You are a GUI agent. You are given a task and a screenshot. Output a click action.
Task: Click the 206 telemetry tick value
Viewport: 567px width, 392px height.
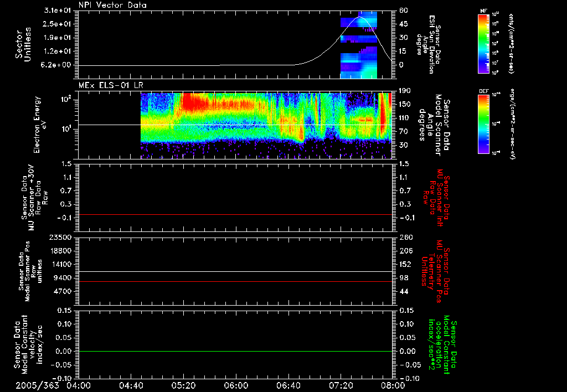406,251
